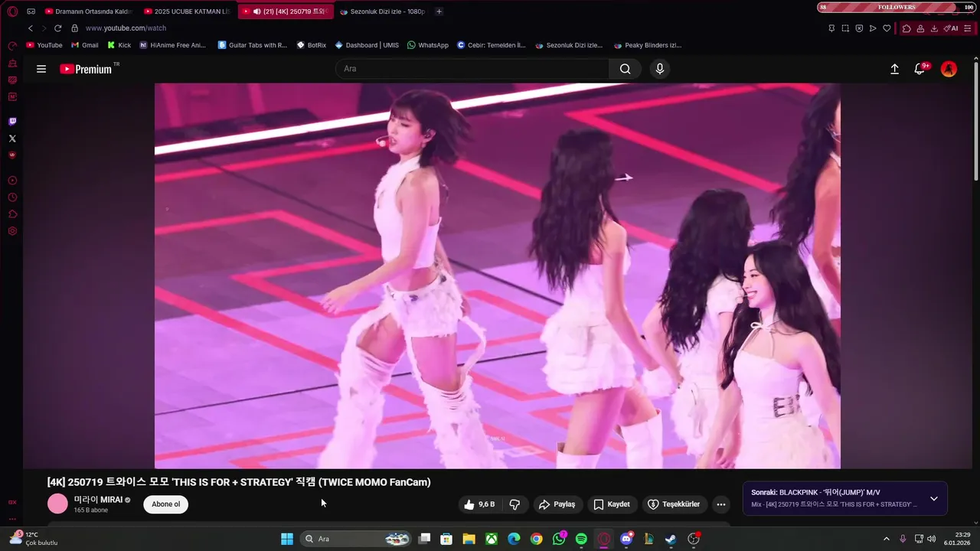Open browser downloads icon
Viewport: 980px width, 551px height.
(x=935, y=28)
